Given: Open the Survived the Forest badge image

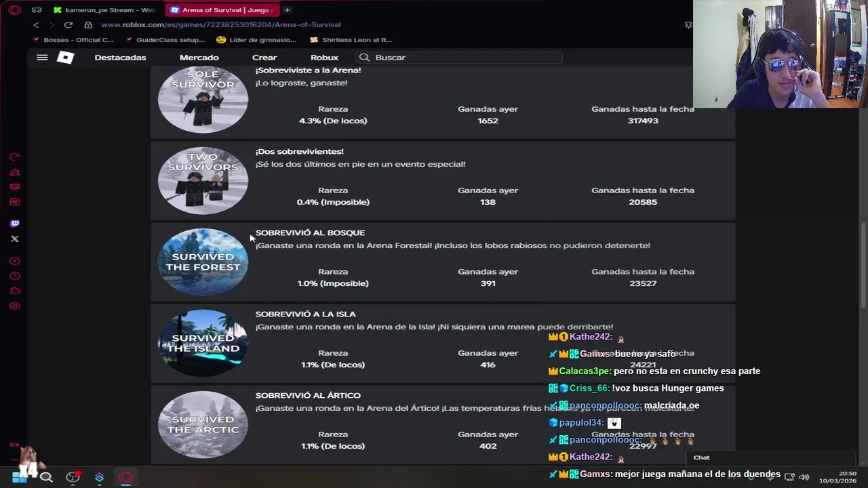Looking at the screenshot, I should [203, 262].
